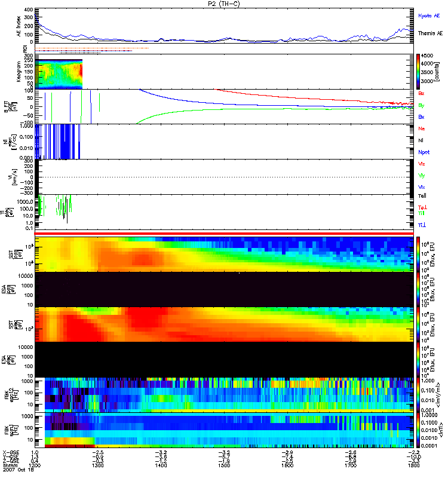Screen dimensions: 448x478
Task: Click the keogram image in the Keogram panel
Action: [x=59, y=74]
